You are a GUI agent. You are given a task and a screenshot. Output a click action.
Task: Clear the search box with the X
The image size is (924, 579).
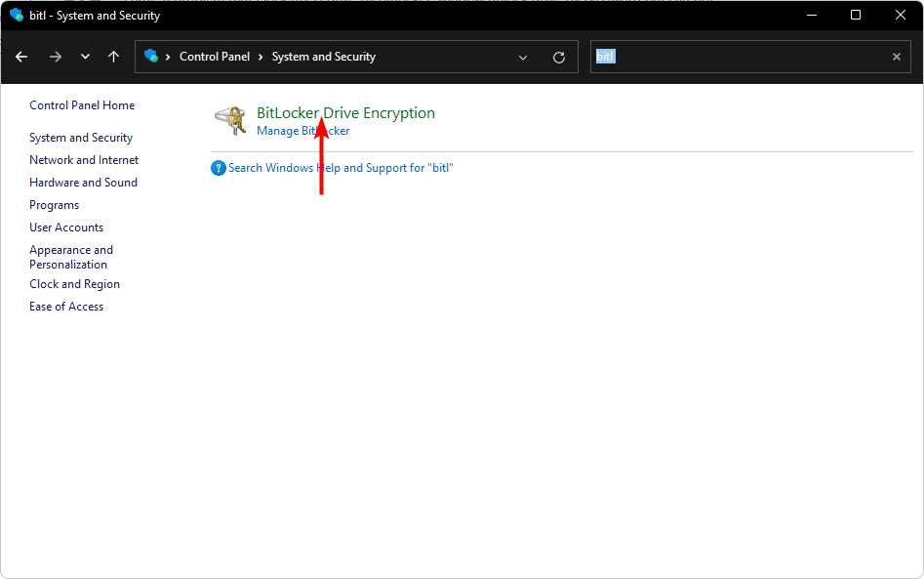pyautogui.click(x=897, y=57)
